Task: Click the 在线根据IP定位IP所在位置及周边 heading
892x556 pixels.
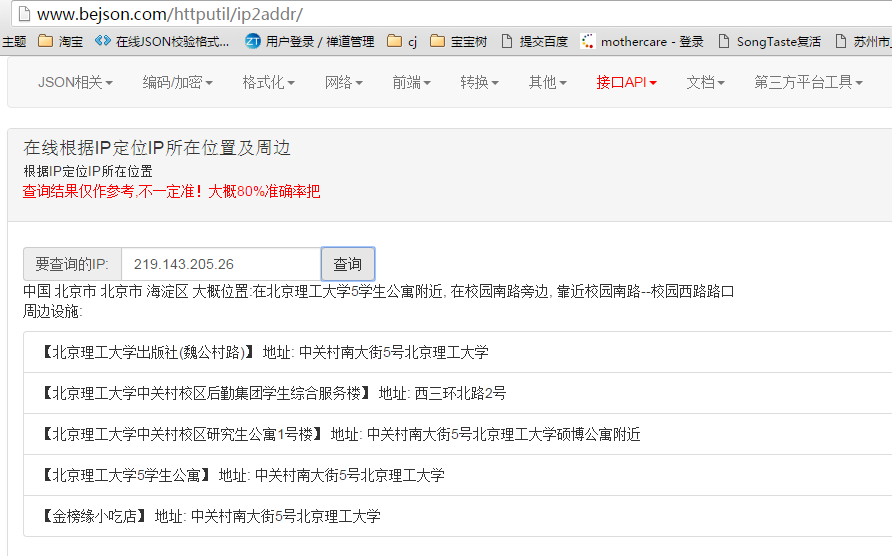Action: coord(157,148)
